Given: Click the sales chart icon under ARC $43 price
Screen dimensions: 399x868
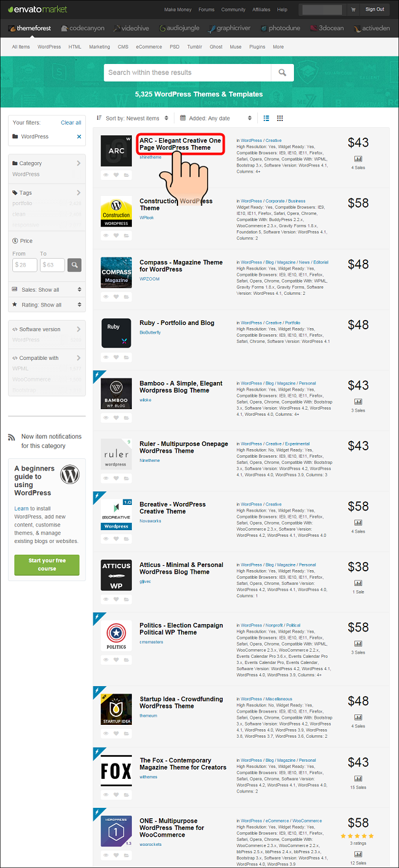Looking at the screenshot, I should tap(358, 158).
